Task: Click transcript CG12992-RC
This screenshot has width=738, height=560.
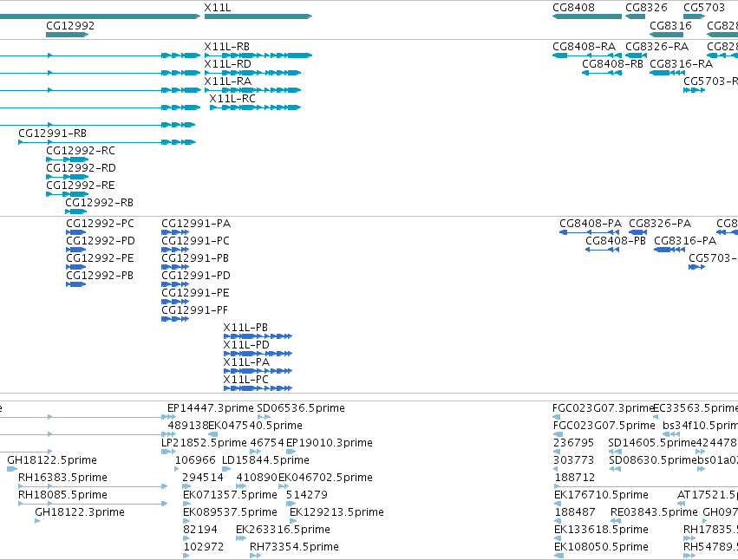Action: tap(68, 160)
